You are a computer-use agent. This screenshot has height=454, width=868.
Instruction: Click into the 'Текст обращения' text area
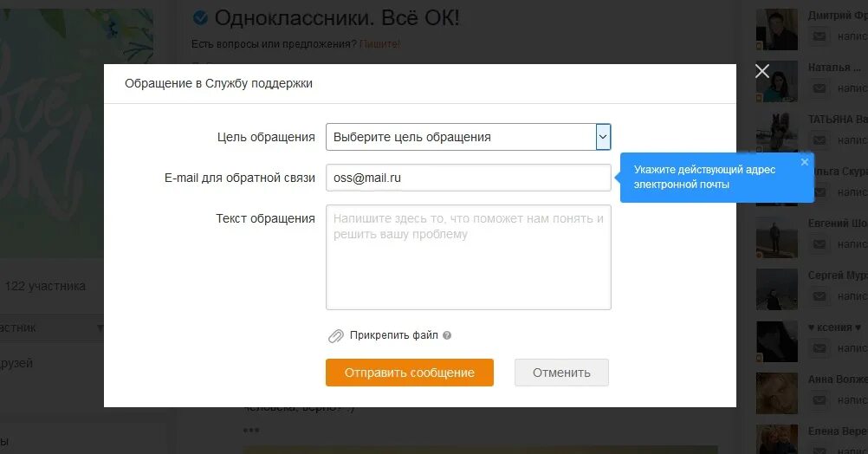coord(469,257)
